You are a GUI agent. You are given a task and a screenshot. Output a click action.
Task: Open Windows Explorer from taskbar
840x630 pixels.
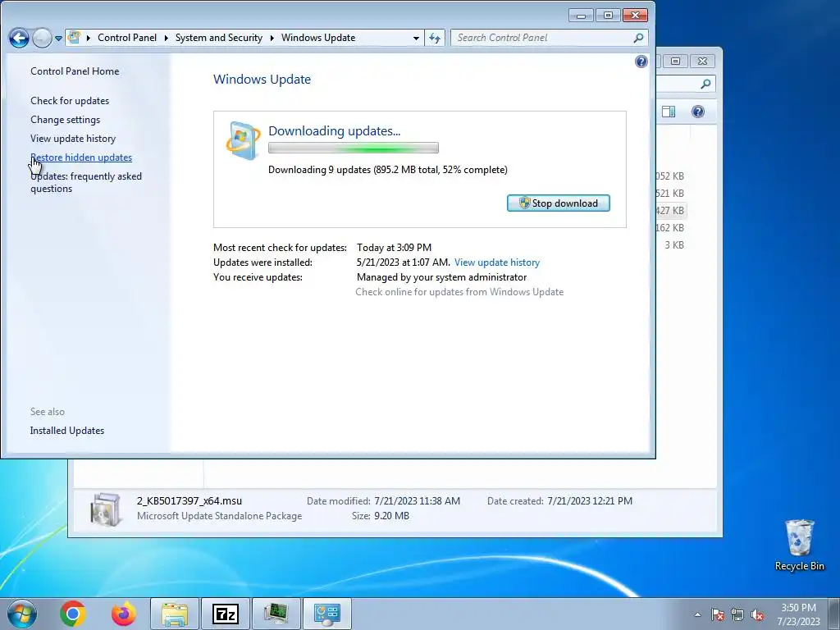175,614
